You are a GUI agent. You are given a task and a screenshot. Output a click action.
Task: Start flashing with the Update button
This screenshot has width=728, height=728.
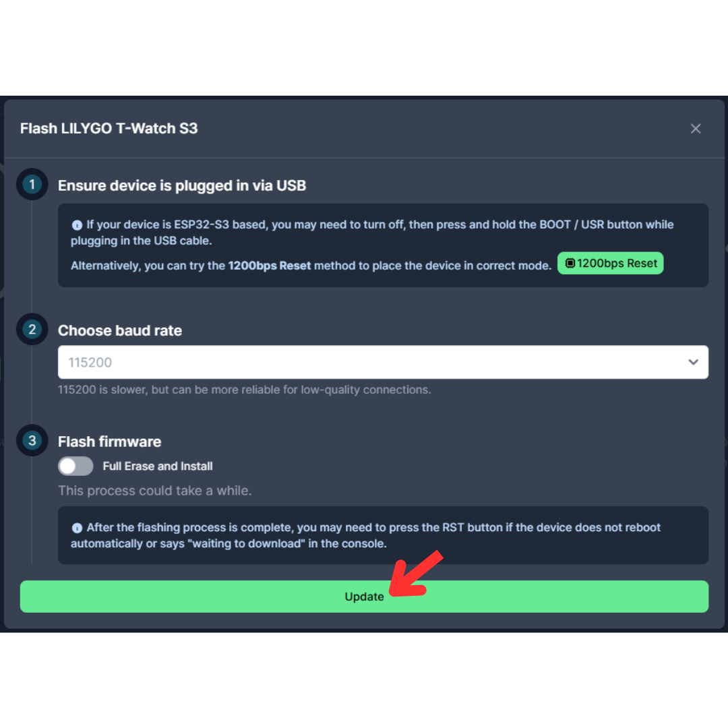point(364,597)
